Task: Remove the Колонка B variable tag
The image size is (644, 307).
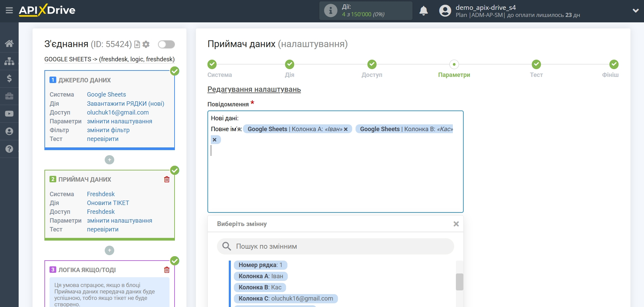Action: pos(215,140)
